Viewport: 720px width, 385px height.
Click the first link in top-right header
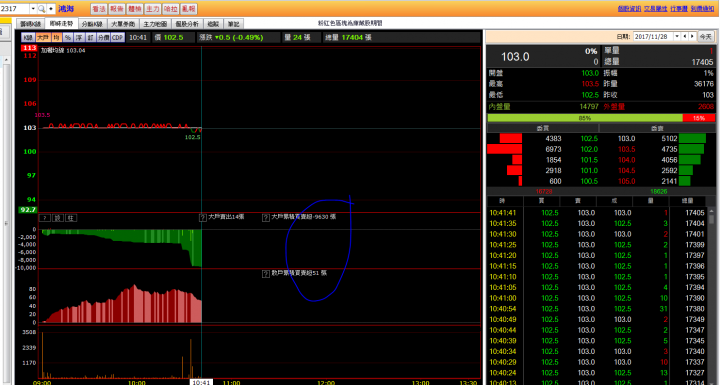click(629, 9)
